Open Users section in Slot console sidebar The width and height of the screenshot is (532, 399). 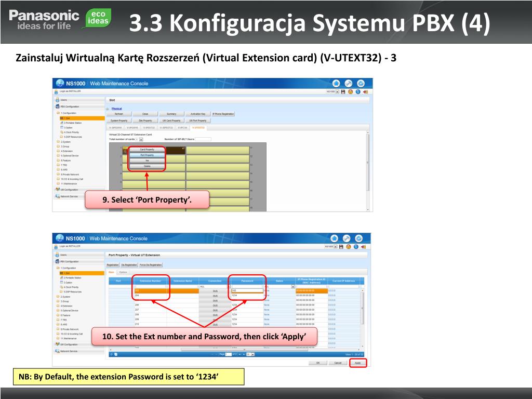79,100
